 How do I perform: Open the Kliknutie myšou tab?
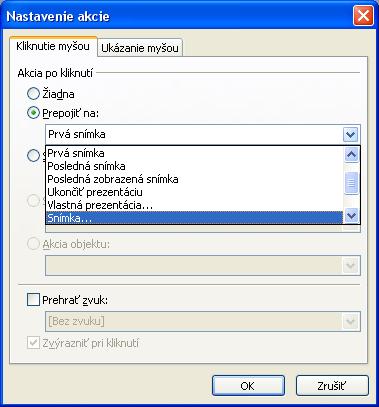pos(53,46)
